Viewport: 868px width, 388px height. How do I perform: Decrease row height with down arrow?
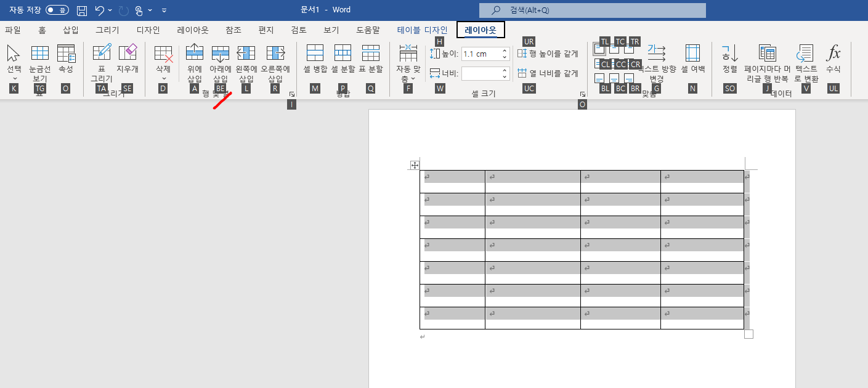(x=505, y=57)
